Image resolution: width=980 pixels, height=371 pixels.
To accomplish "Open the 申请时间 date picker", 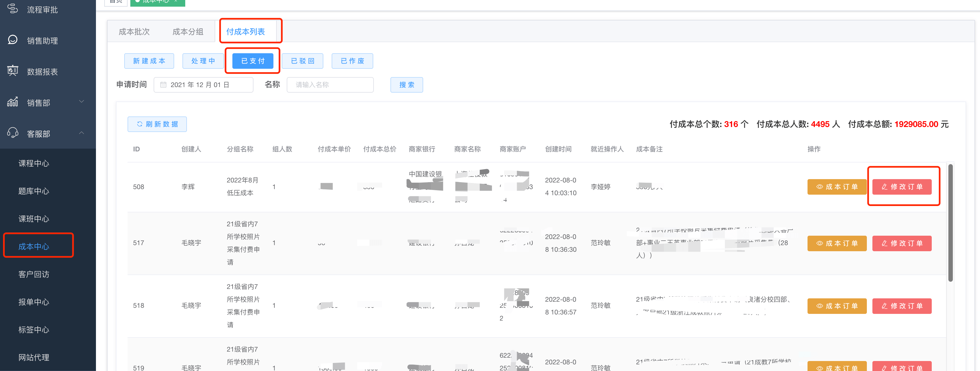I will (204, 85).
